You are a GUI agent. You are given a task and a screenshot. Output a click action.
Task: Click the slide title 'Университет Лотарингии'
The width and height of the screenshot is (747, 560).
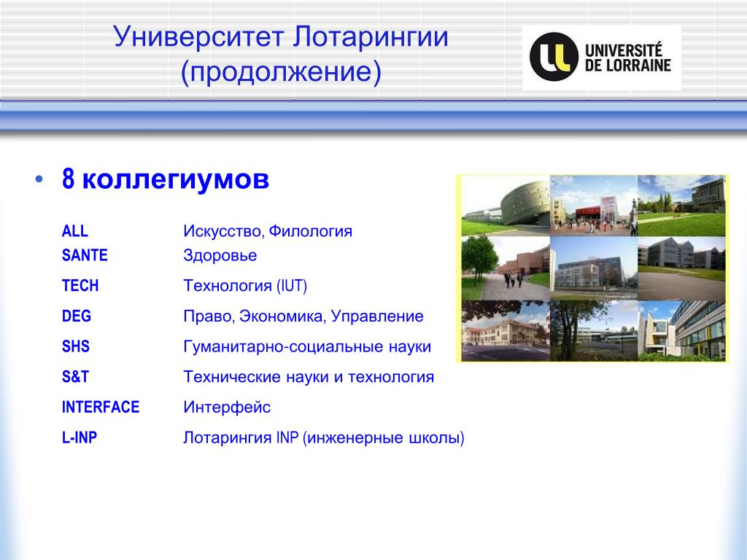click(x=281, y=36)
